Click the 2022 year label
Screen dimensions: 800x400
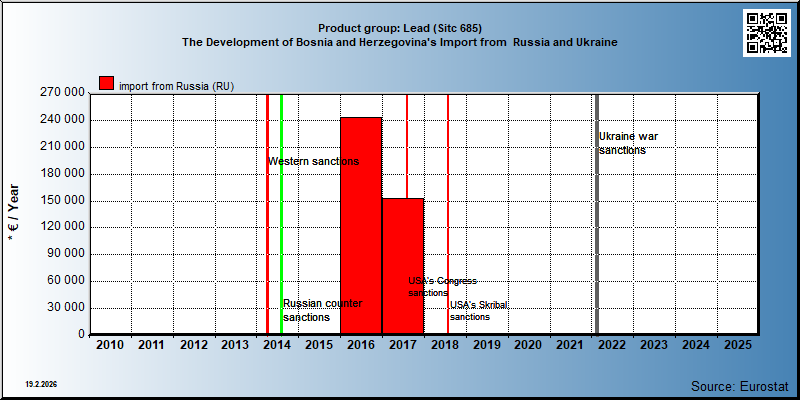[x=612, y=345]
